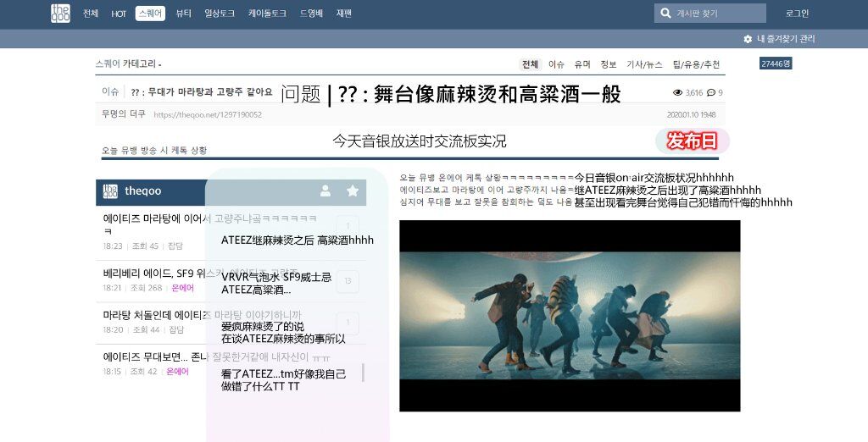Open the 전체 navigation menu
Screen dimensions: 868x442
pyautogui.click(x=90, y=14)
